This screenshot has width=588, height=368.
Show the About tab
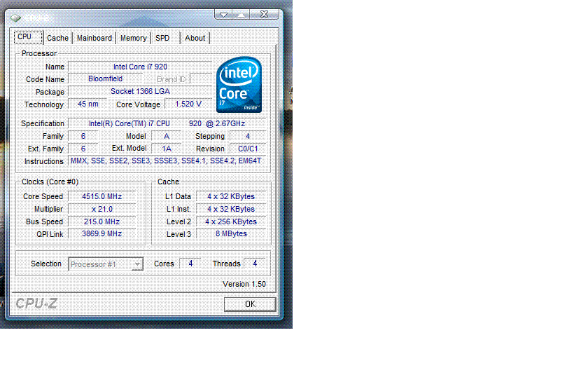coord(195,38)
